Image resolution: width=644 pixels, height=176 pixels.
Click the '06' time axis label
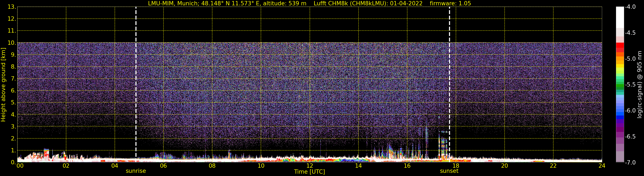[163, 166]
